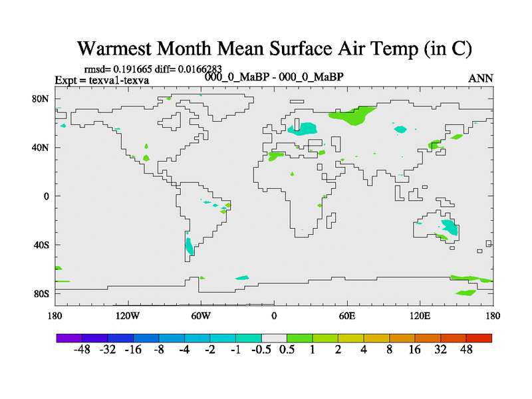Screen dimensions: 532x399
Task: Click the cyan anomaly patch in southern South America
Action: coord(190,246)
